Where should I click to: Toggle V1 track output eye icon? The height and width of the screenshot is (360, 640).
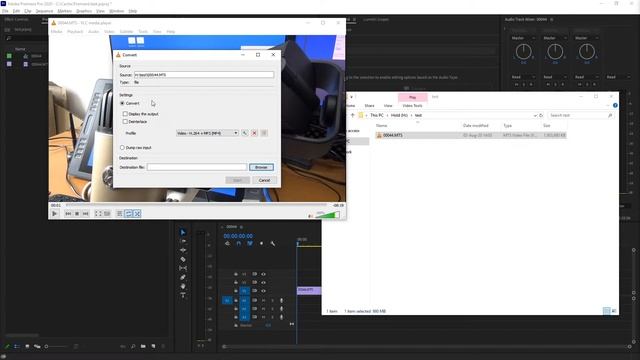click(264, 291)
